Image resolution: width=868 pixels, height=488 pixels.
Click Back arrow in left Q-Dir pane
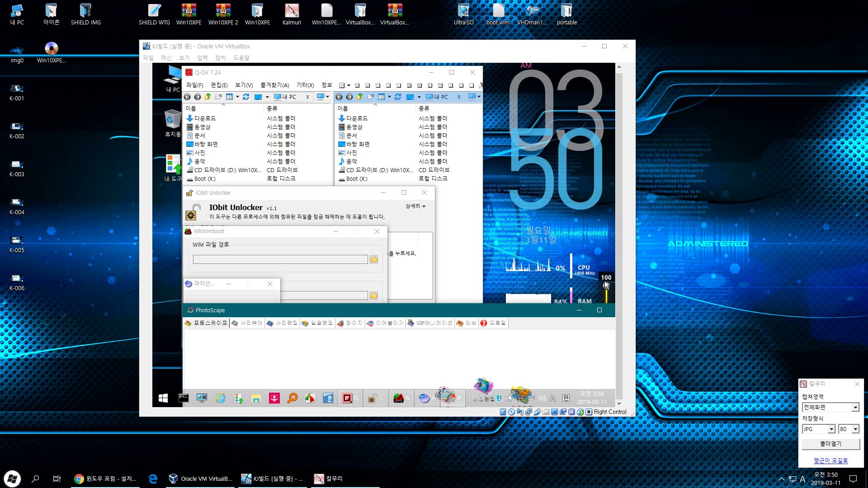pos(187,97)
